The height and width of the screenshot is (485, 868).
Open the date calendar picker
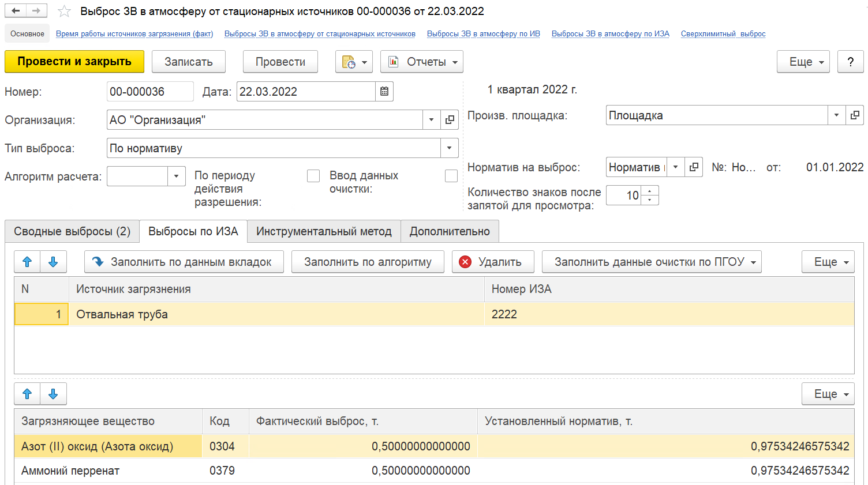point(384,92)
